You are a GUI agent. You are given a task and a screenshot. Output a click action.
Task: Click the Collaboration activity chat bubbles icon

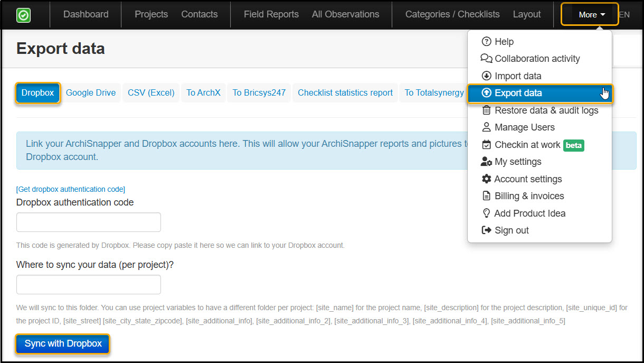point(486,59)
